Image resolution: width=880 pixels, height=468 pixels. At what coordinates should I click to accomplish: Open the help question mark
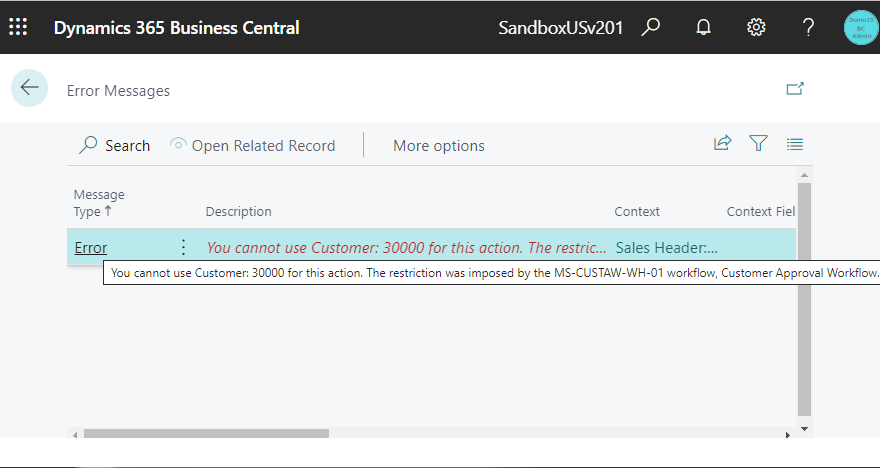[808, 27]
